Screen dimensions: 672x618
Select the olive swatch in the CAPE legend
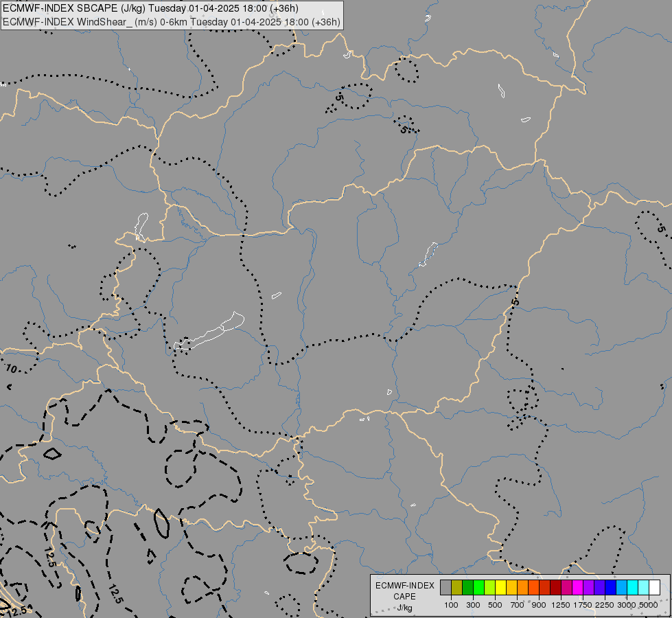click(457, 588)
